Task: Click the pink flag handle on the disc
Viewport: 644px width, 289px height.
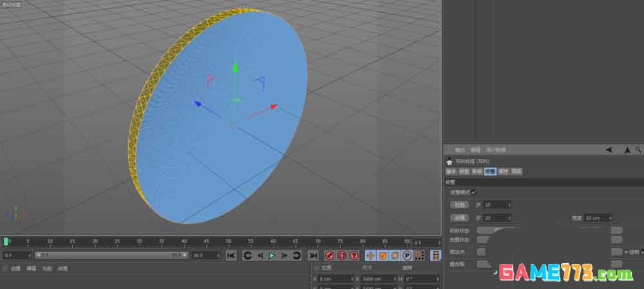Action: (209, 81)
